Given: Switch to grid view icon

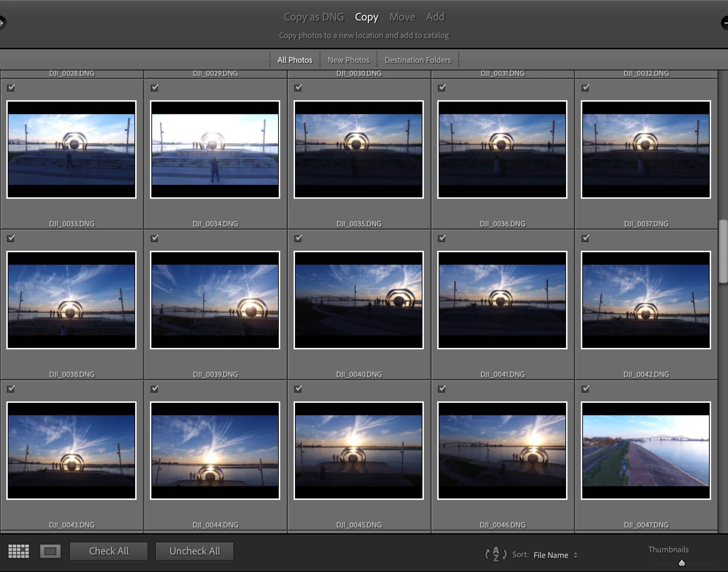Looking at the screenshot, I should point(19,551).
